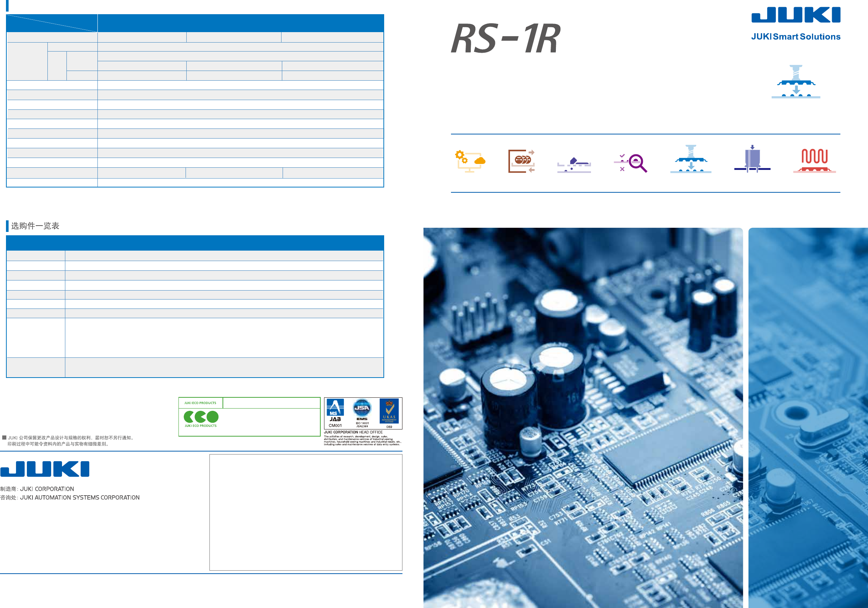
Task: Click the top-right JUKI logo
Action: [x=796, y=15]
